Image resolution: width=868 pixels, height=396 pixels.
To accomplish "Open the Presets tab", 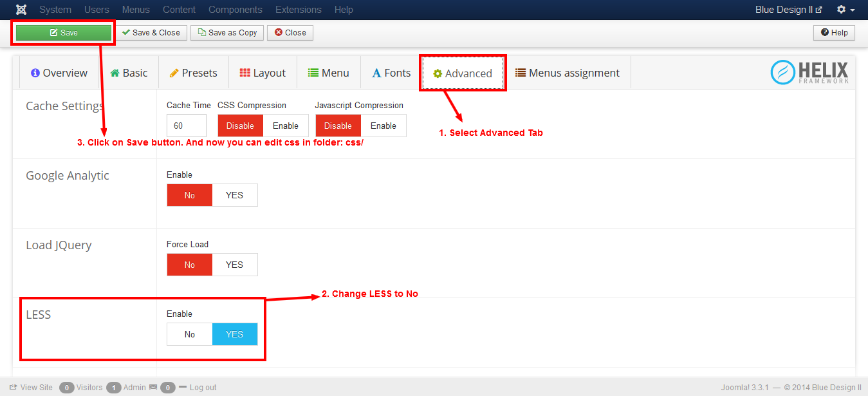I will point(193,73).
